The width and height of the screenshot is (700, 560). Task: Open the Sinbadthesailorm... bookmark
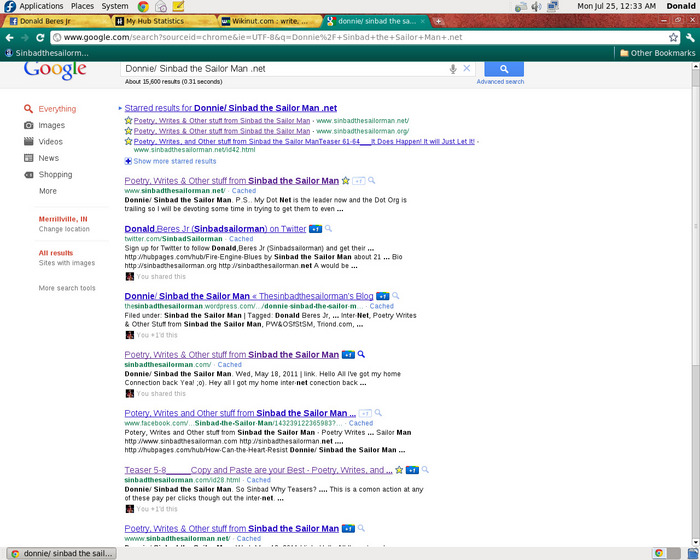pyautogui.click(x=47, y=53)
